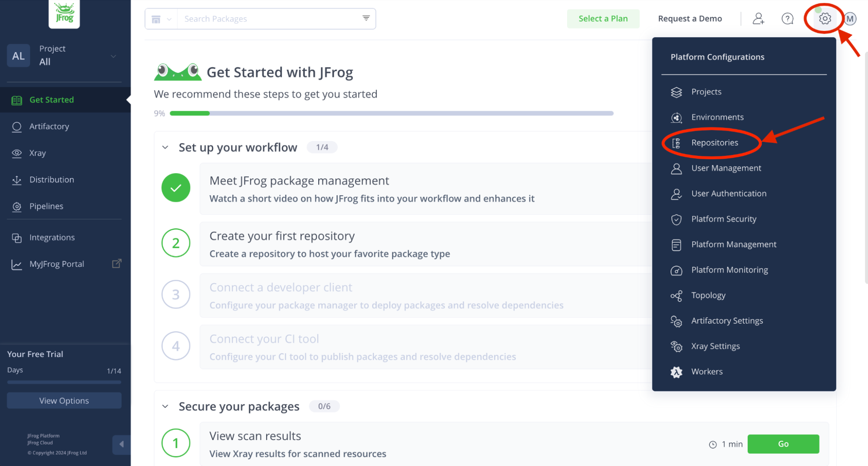Open the search filter options
Viewport: 868px width, 466px height.
(365, 19)
